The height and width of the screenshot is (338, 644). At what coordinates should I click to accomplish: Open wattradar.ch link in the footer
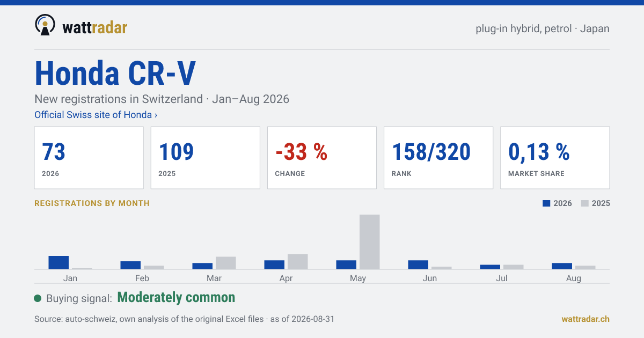[x=586, y=319]
